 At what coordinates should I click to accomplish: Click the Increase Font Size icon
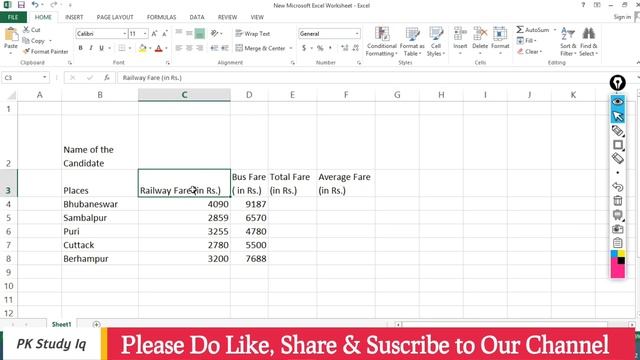154,33
